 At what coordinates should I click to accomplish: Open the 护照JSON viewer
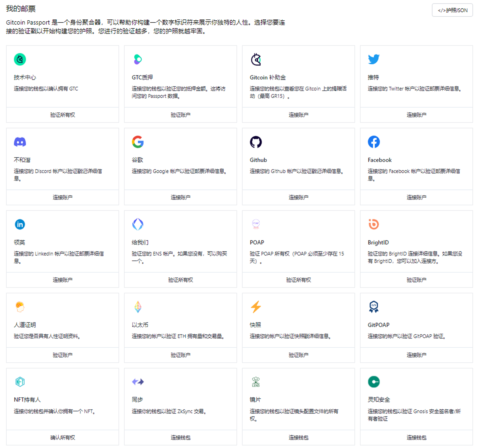click(452, 10)
